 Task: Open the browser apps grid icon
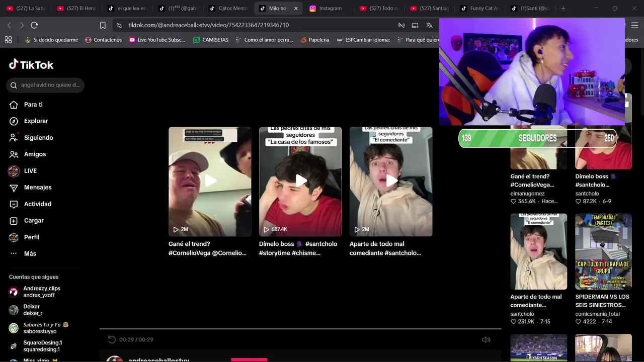click(8, 40)
